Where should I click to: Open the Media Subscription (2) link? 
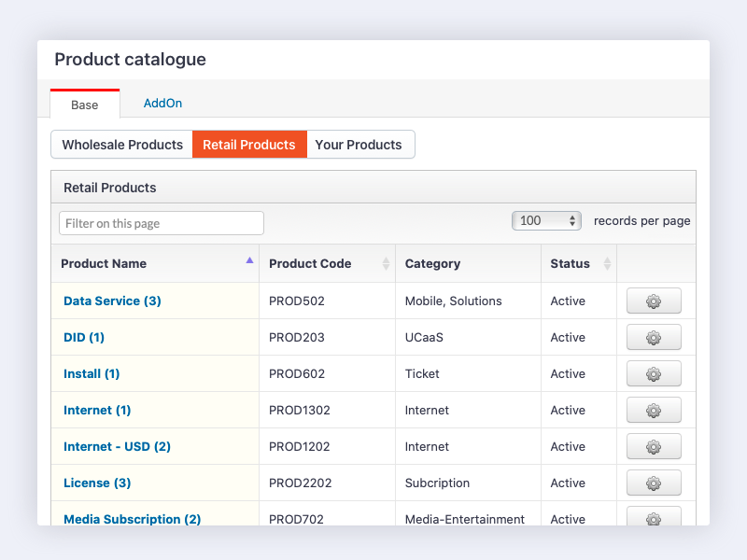(132, 519)
